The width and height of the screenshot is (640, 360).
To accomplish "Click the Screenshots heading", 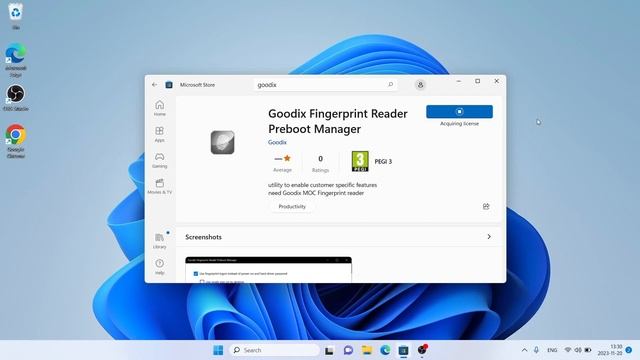I will [x=203, y=237].
